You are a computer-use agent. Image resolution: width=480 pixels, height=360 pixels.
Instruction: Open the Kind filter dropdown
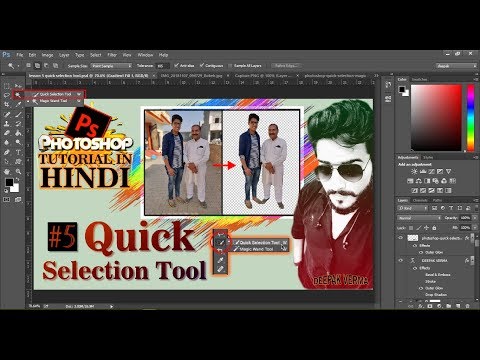point(413,208)
